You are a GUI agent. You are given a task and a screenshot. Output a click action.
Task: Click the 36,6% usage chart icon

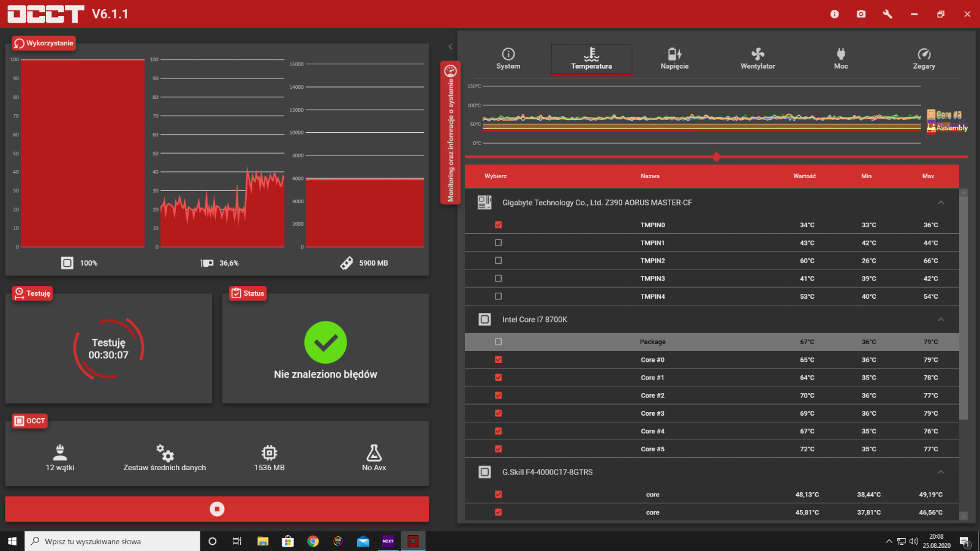tap(207, 263)
